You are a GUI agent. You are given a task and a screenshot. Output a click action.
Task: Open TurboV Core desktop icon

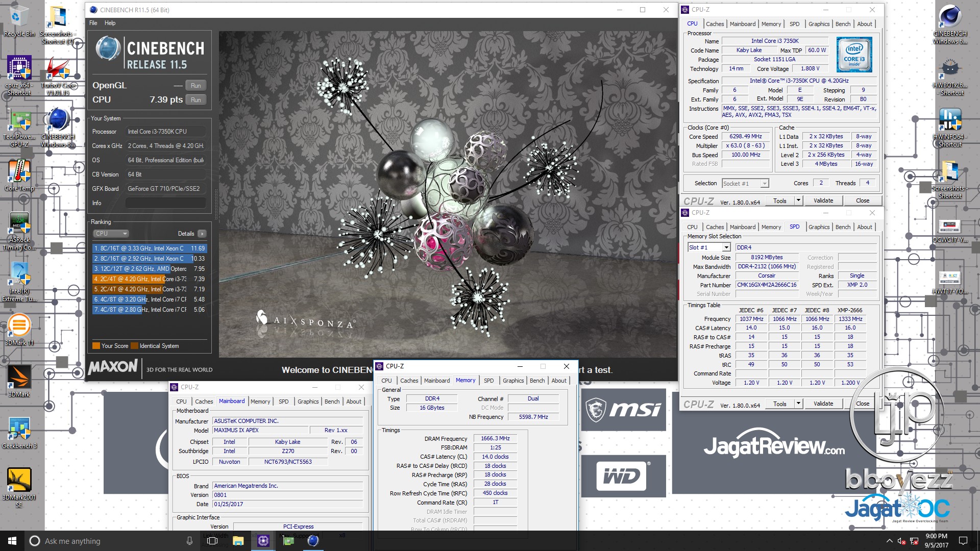(x=58, y=76)
